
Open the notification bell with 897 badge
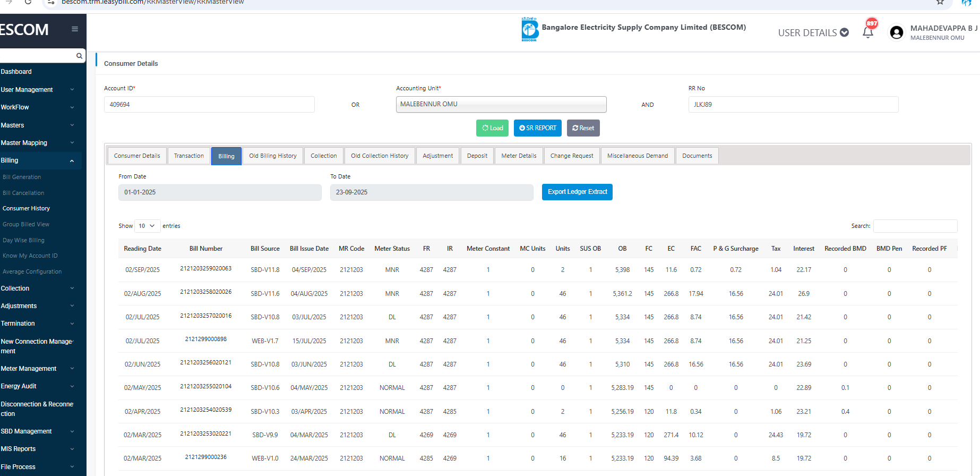pyautogui.click(x=868, y=32)
